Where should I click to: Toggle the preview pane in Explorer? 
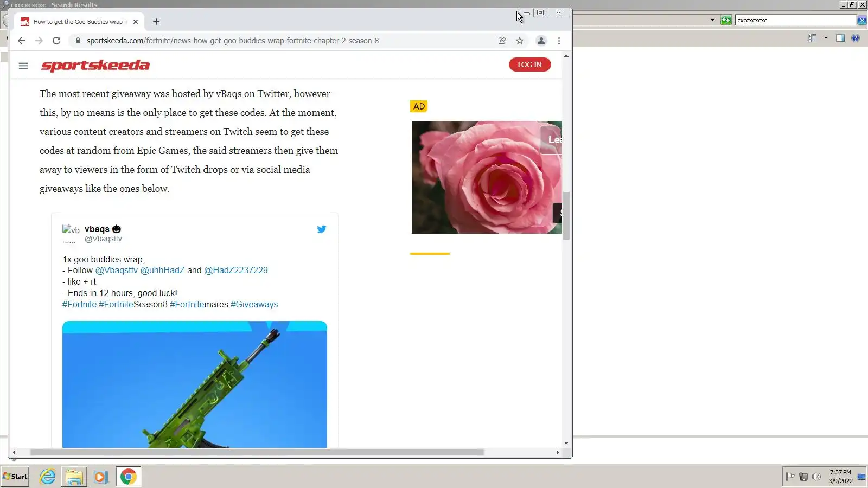[x=840, y=38]
